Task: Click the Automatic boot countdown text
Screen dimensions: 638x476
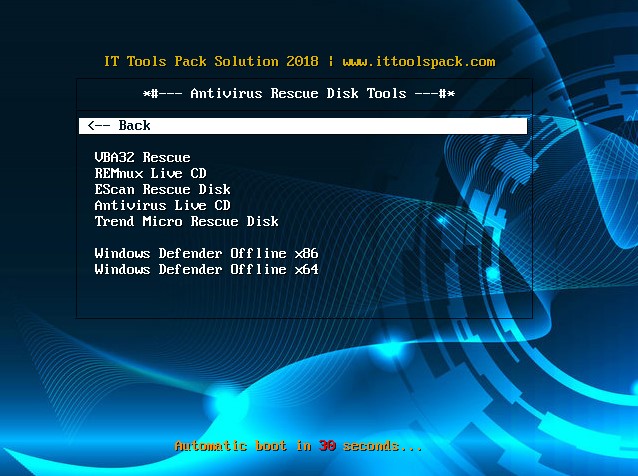Action: (x=298, y=446)
